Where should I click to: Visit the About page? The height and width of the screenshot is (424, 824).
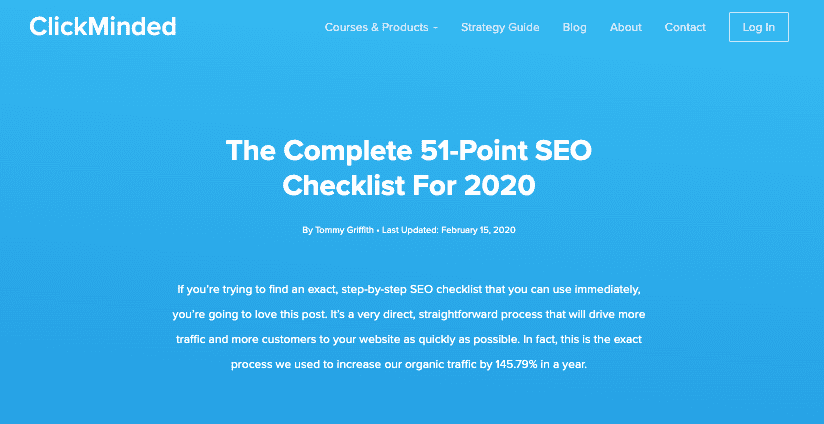click(625, 27)
